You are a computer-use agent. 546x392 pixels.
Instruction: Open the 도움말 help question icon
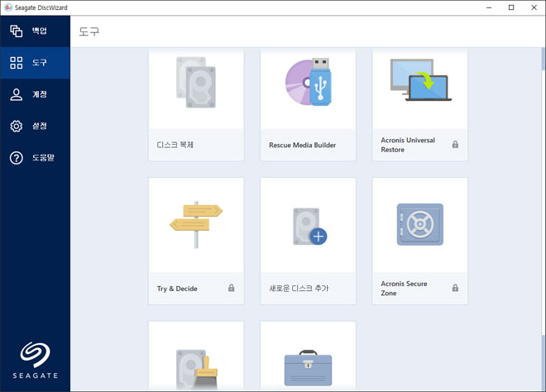tap(16, 158)
